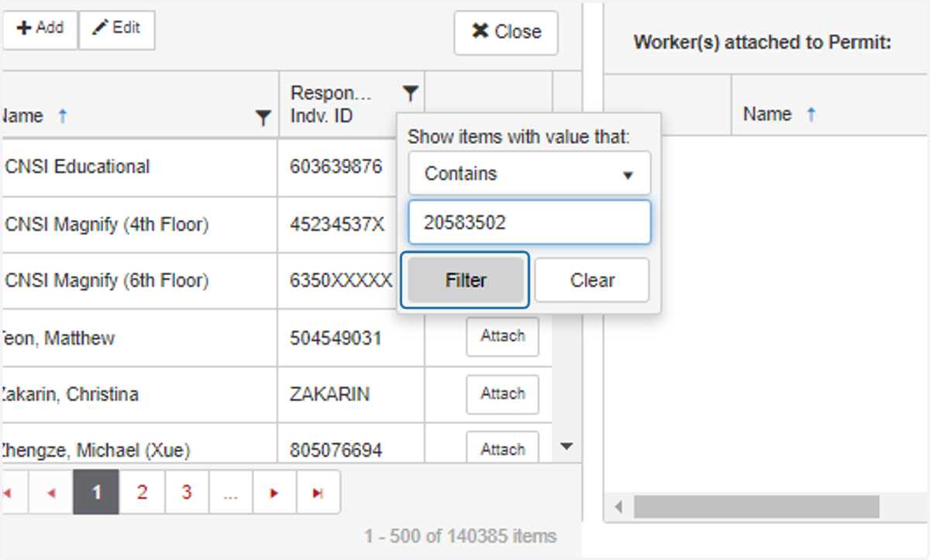Sort Name column in Workers attached grid
The image size is (930, 560).
779,115
